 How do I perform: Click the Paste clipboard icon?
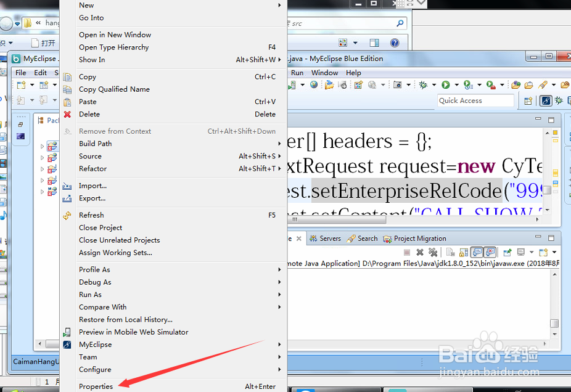pos(67,102)
